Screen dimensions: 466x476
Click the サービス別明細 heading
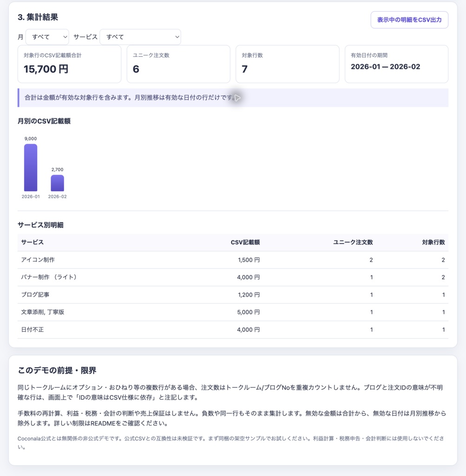click(x=40, y=225)
